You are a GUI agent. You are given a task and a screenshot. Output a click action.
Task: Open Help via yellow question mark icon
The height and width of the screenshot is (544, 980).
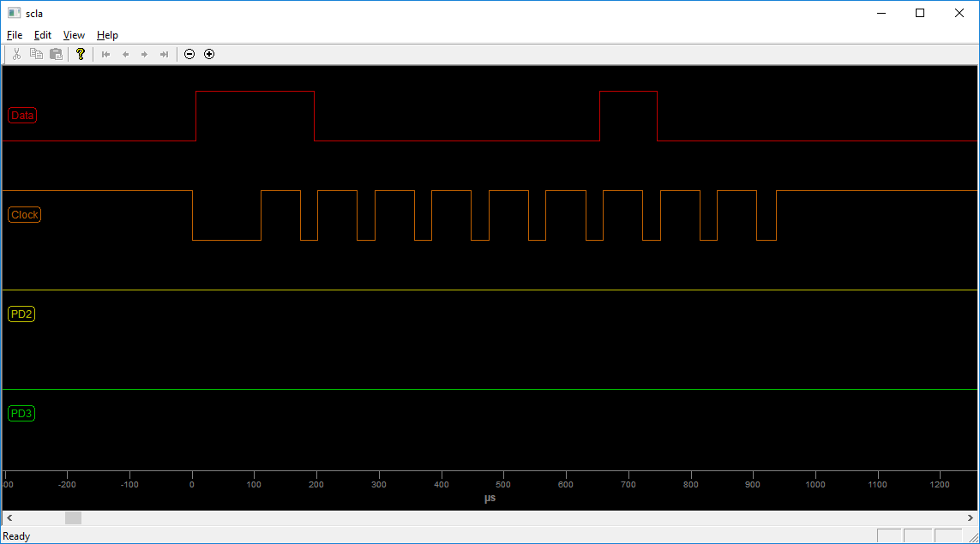pos(81,54)
